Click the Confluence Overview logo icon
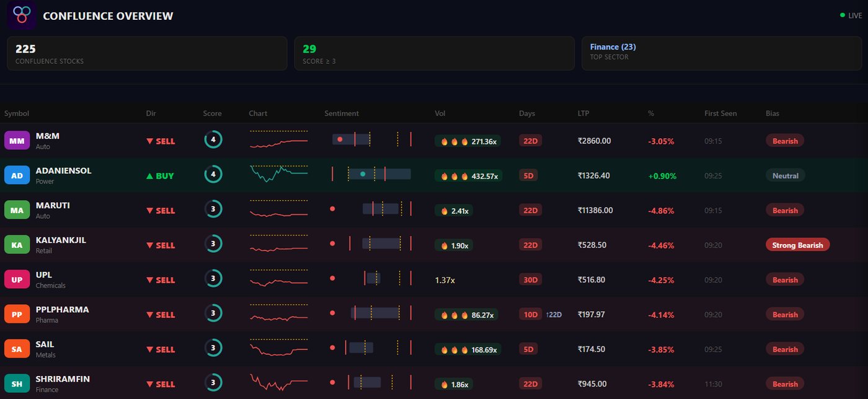The width and height of the screenshot is (868, 399). 22,15
